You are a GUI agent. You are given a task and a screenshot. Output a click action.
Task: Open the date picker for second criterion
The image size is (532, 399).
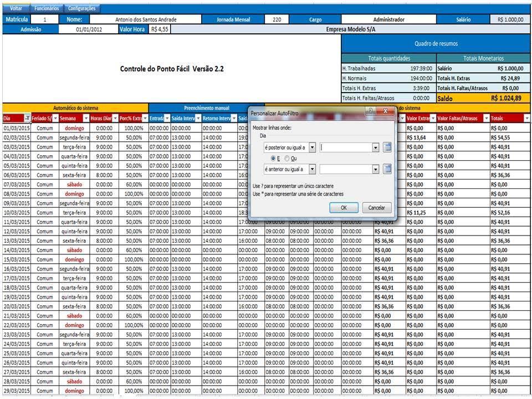387,169
